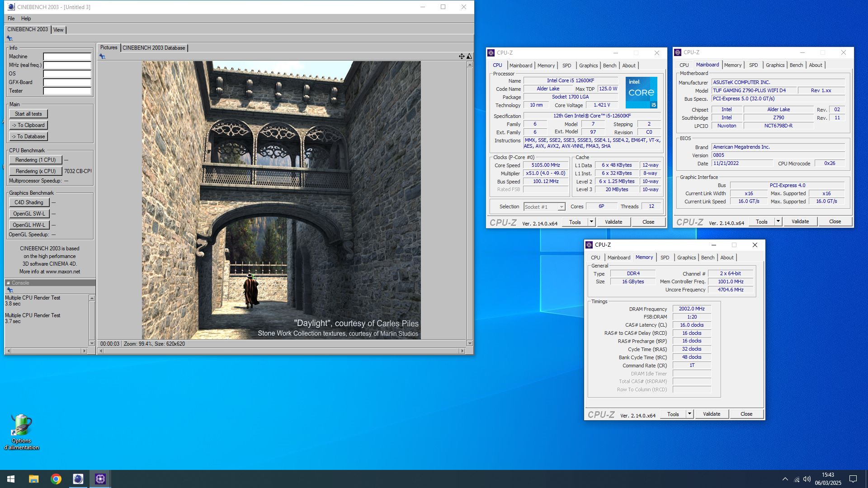Click the OS input field
The width and height of the screenshot is (868, 488).
coord(67,74)
